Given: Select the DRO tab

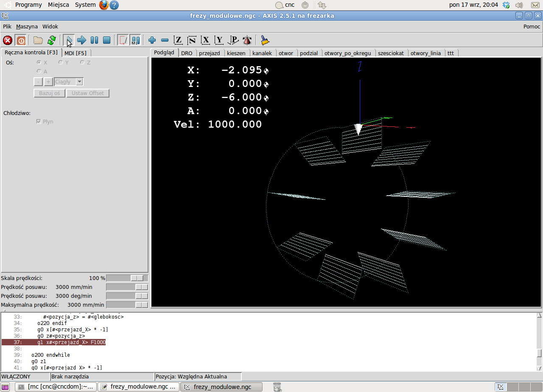Looking at the screenshot, I should tap(187, 53).
